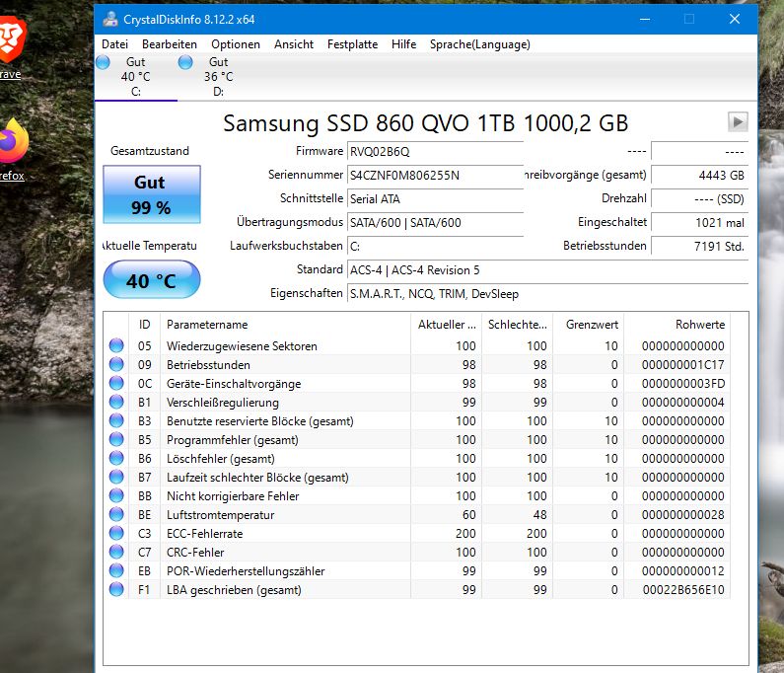The width and height of the screenshot is (784, 673).
Task: Click raw value 0000000003FD
Action: 683,384
